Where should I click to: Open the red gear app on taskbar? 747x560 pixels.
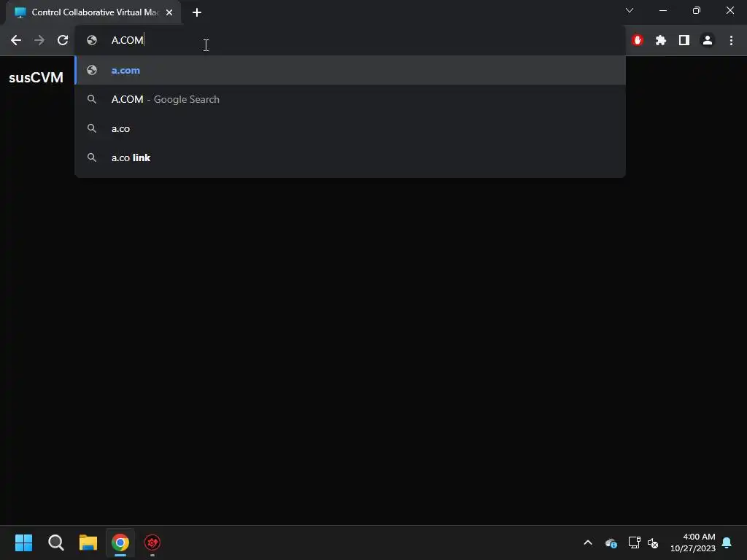[152, 542]
